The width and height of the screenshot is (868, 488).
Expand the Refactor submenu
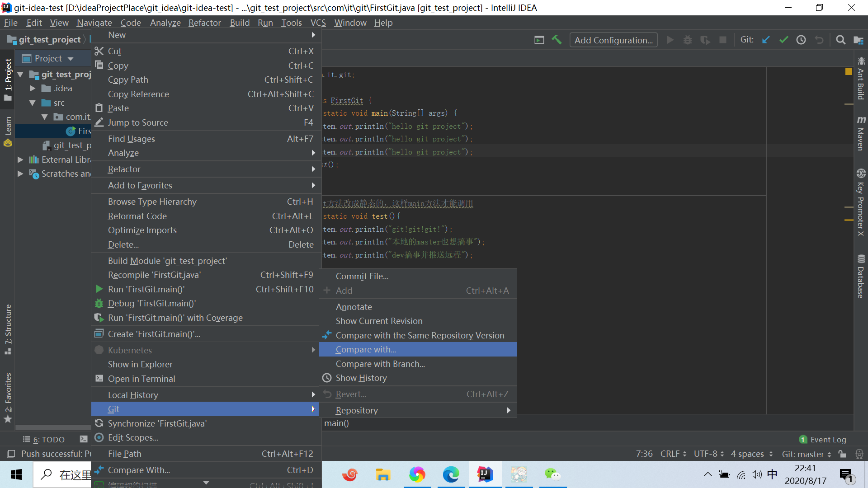click(206, 169)
